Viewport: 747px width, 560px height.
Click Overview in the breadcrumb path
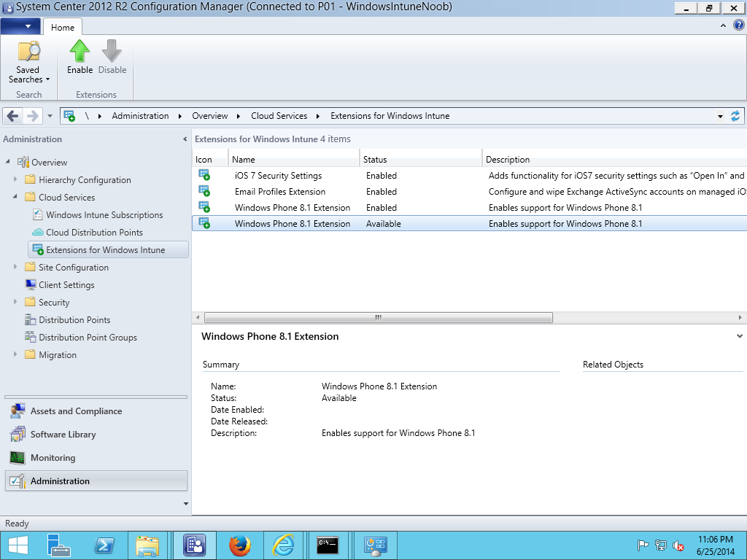(209, 116)
